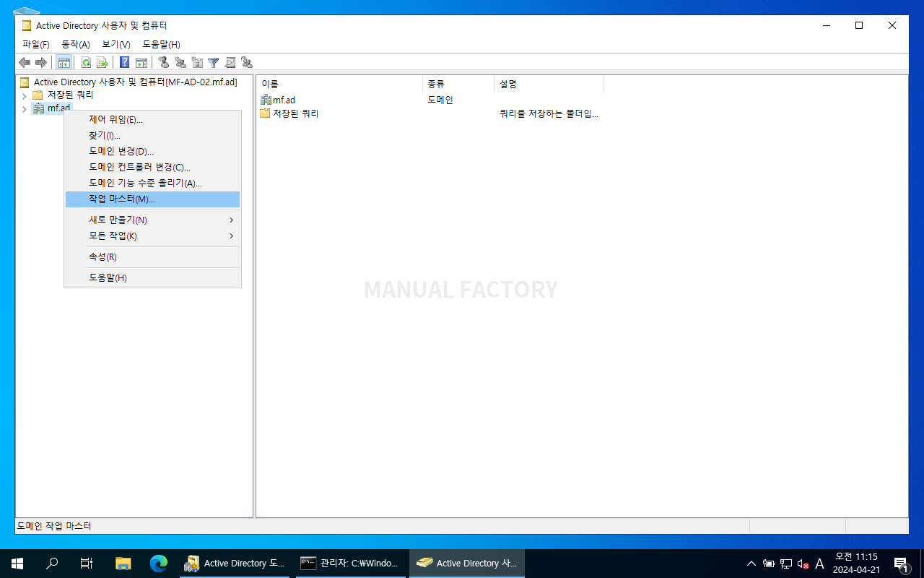
Task: Click the title bar application icon
Action: (27, 25)
